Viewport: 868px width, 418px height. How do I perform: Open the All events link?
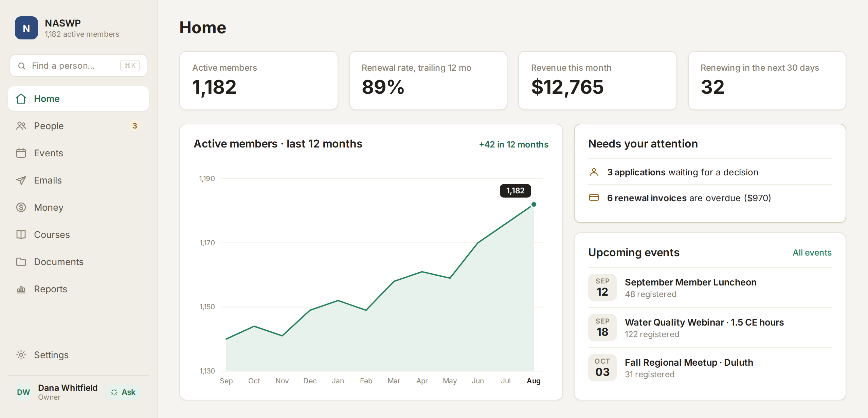pyautogui.click(x=812, y=252)
